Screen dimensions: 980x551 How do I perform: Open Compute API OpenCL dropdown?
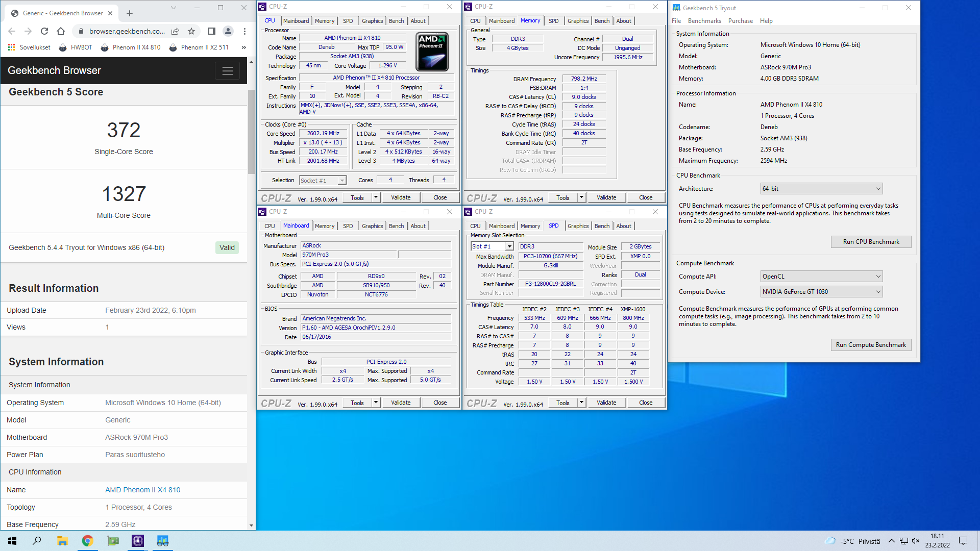point(821,277)
